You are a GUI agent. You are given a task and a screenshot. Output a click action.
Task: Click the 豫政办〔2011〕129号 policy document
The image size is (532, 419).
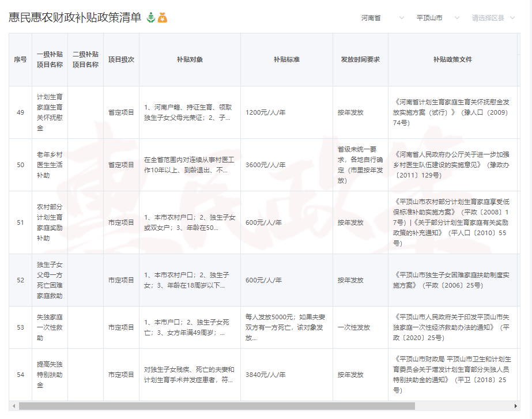(x=451, y=165)
